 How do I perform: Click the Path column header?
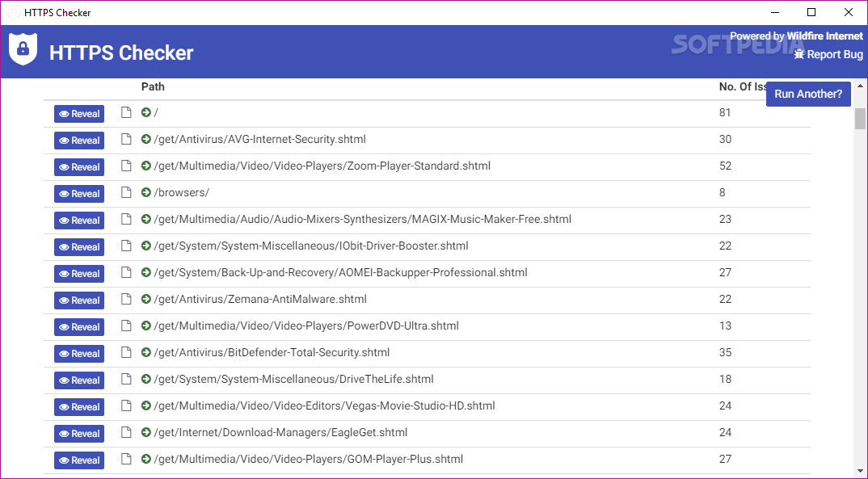coord(153,86)
